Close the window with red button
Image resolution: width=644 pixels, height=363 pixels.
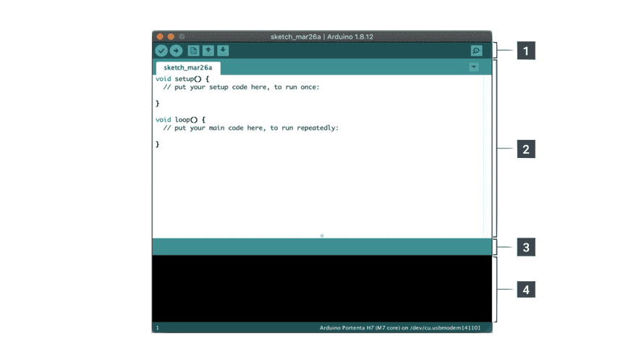(160, 36)
